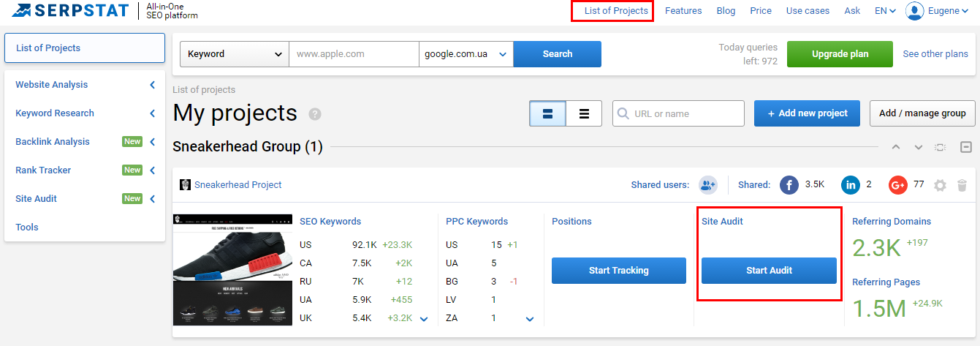The height and width of the screenshot is (346, 980).
Task: Open Price in the top navigation
Action: [x=761, y=11]
